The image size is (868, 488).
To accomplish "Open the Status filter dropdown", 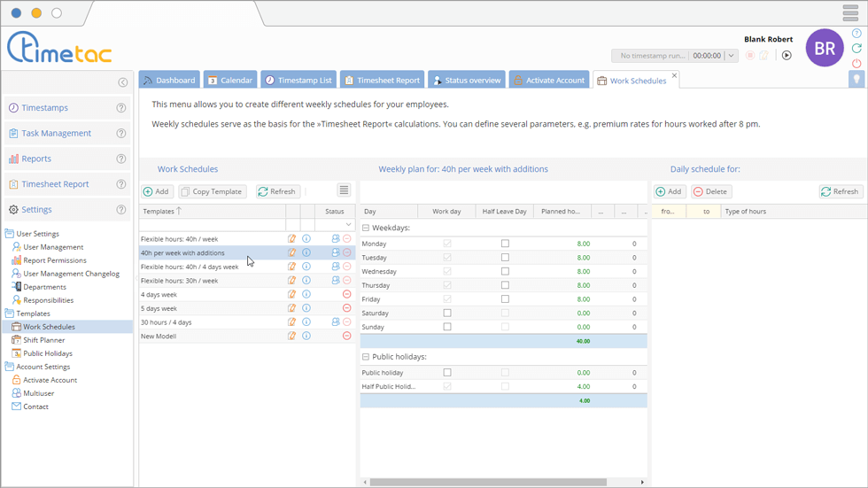I will click(x=348, y=225).
